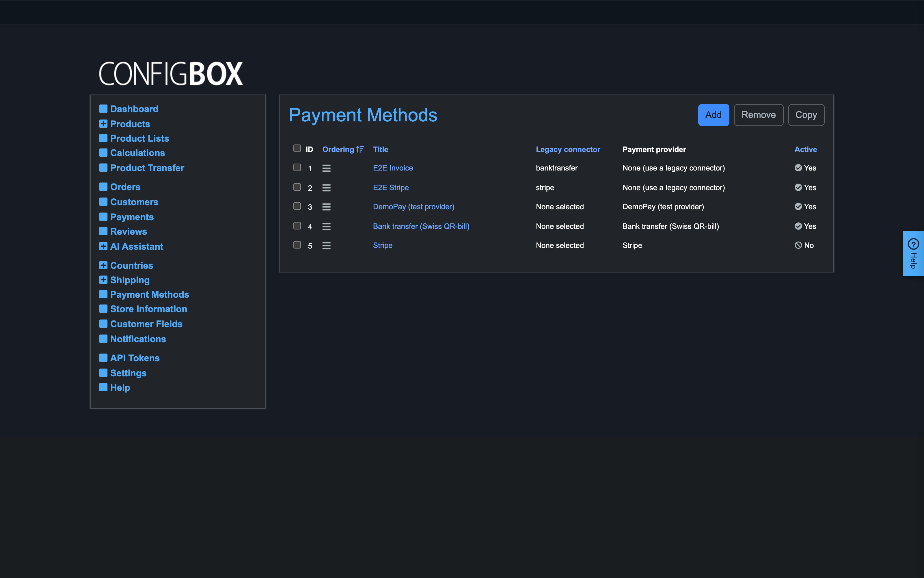924x578 pixels.
Task: Click the sort direction icon beside Ordering
Action: tap(360, 149)
